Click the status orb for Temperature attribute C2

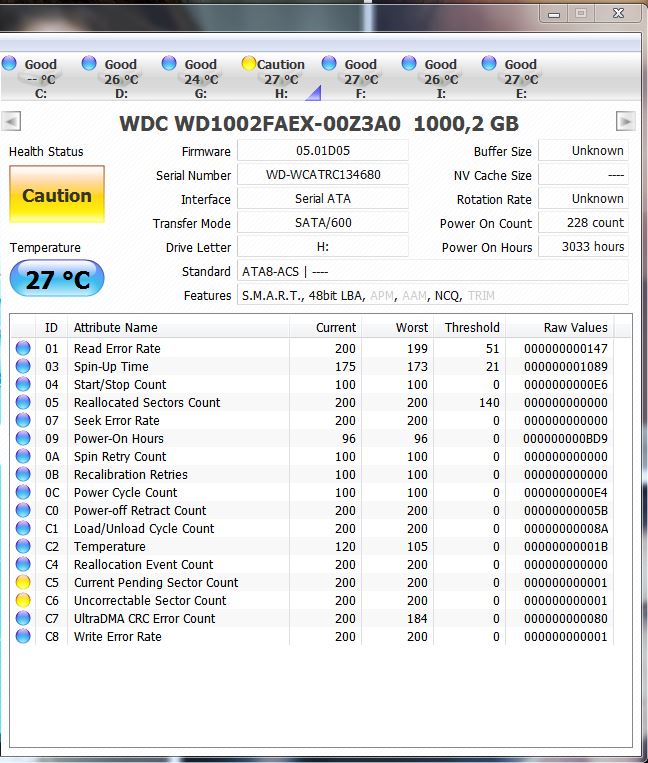(x=23, y=546)
